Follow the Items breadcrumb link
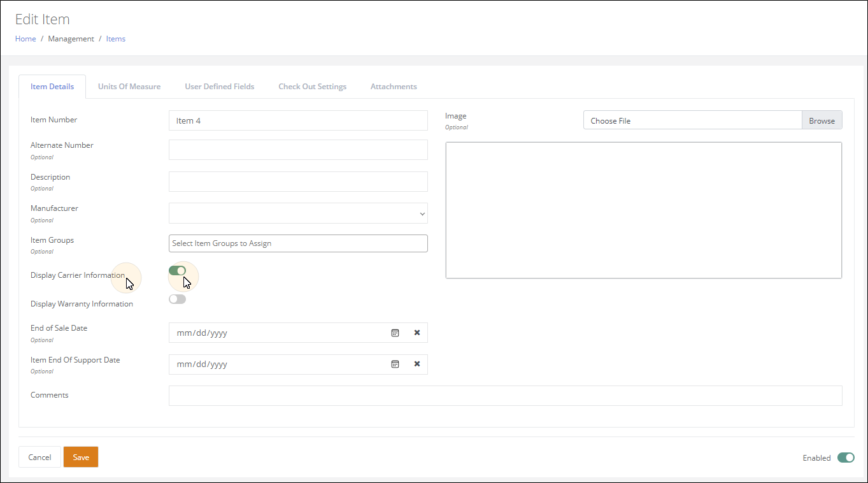Image resolution: width=868 pixels, height=483 pixels. point(116,39)
